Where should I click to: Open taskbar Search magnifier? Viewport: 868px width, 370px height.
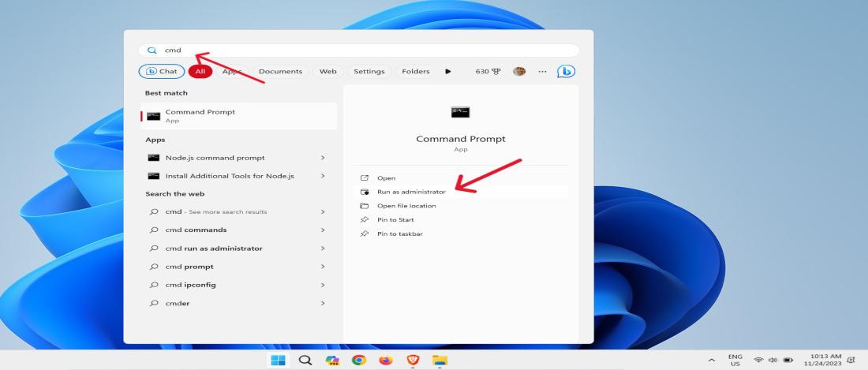pos(305,361)
